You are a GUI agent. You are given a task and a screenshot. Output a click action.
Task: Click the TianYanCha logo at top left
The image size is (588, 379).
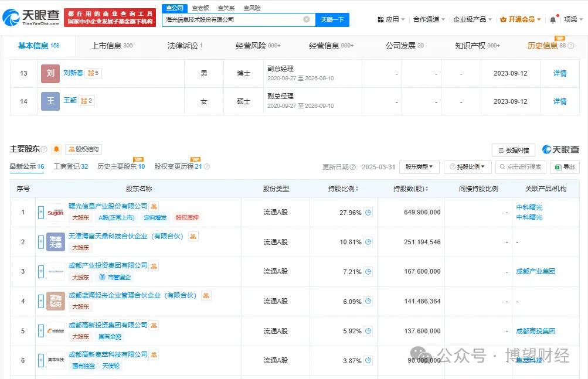point(31,18)
